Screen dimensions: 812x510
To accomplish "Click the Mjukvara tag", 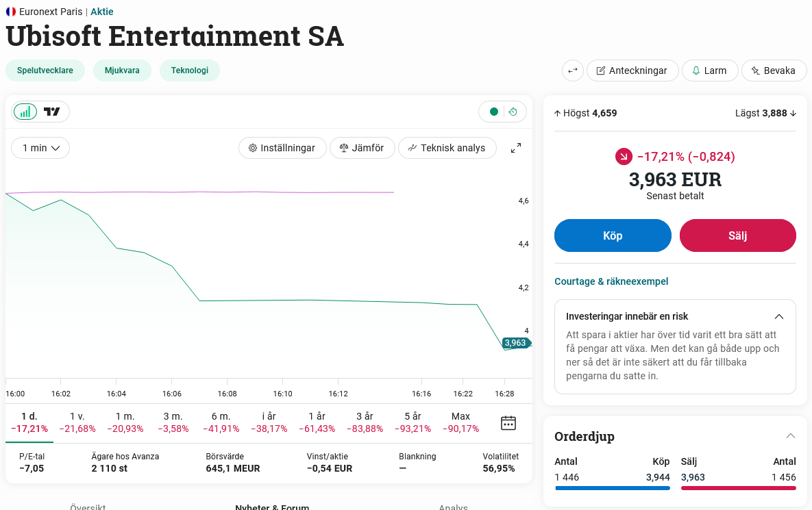I will coord(122,71).
